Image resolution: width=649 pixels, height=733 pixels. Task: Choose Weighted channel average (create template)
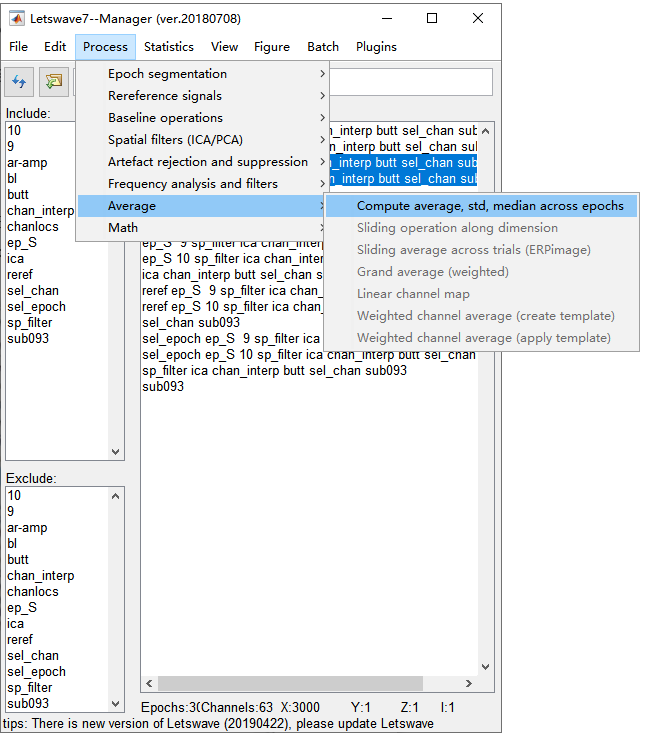pyautogui.click(x=482, y=316)
